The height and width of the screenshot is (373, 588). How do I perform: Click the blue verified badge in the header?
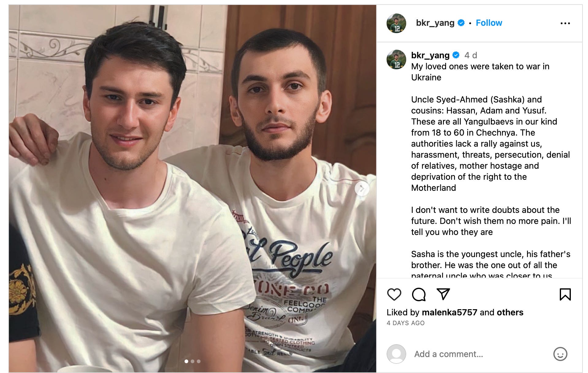[x=461, y=23]
